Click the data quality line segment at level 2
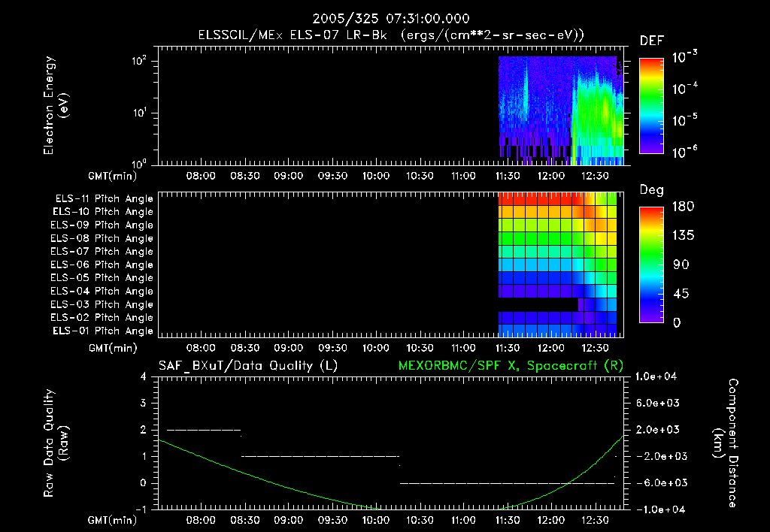 (x=204, y=430)
